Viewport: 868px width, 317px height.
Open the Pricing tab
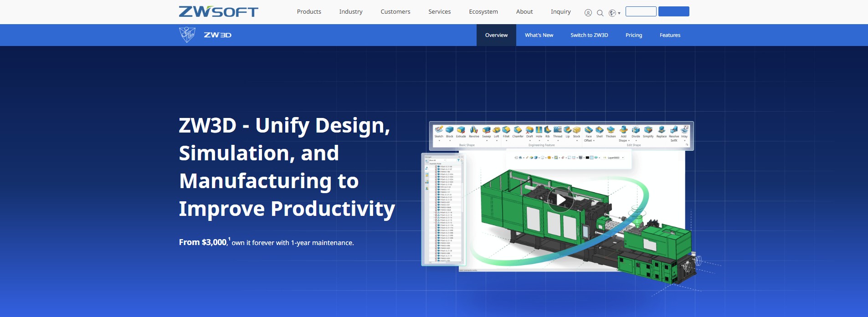click(634, 35)
